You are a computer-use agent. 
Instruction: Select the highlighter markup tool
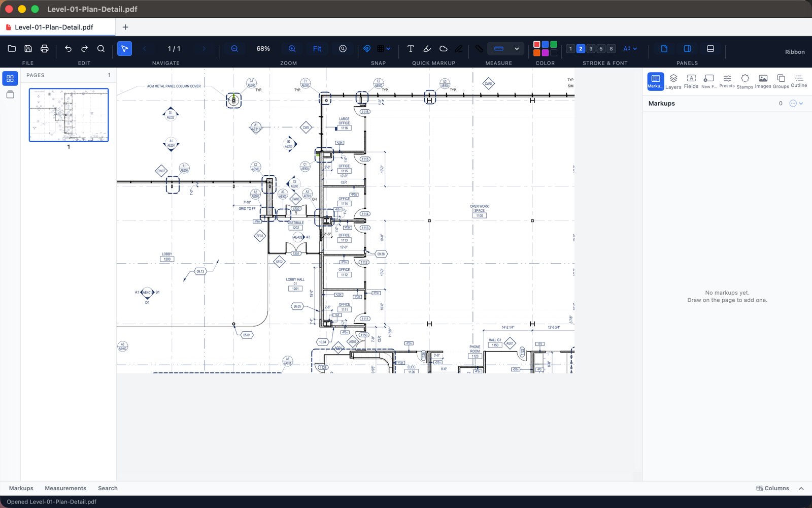pyautogui.click(x=427, y=49)
